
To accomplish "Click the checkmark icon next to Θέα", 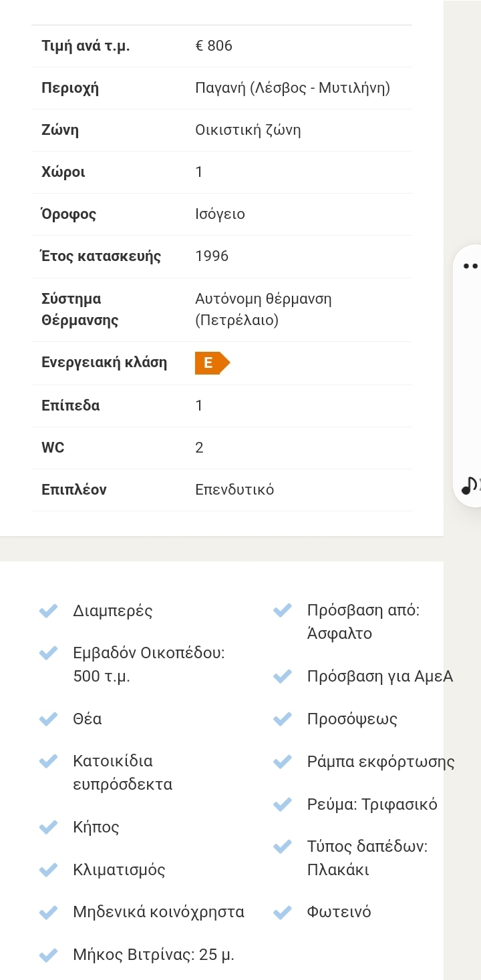I will [x=48, y=719].
